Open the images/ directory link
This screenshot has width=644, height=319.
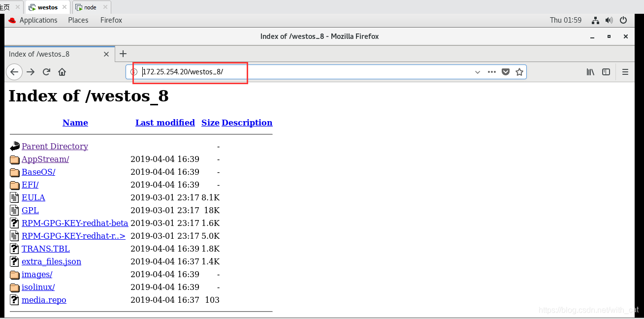37,274
